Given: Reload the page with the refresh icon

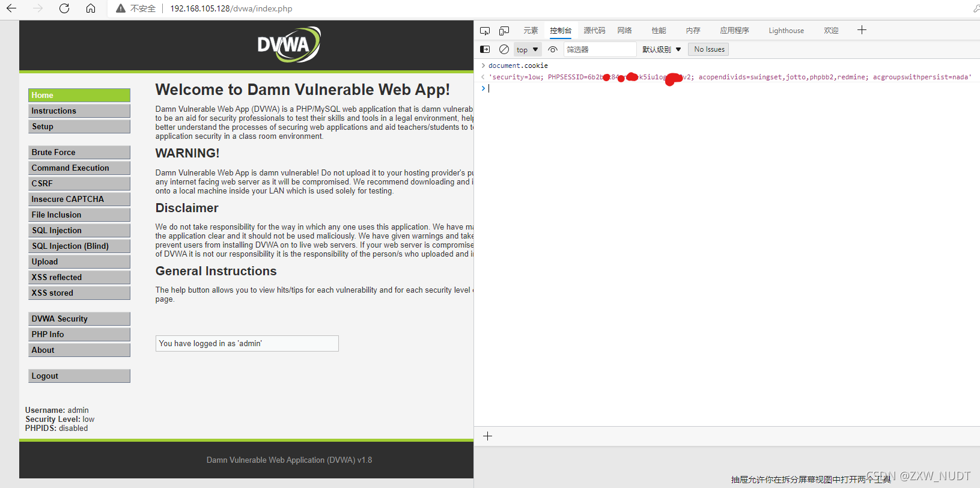Looking at the screenshot, I should (x=64, y=8).
